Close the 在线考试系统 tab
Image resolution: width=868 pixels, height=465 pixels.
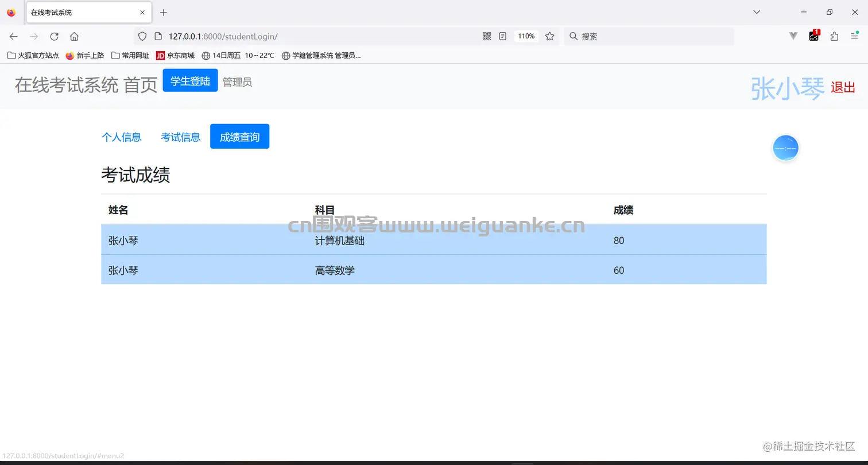click(x=142, y=12)
